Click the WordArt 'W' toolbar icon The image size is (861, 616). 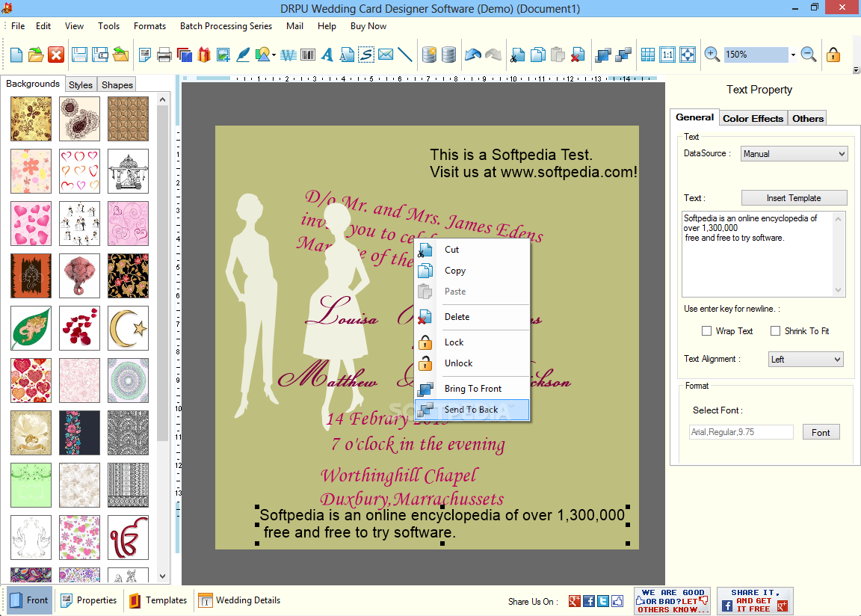pyautogui.click(x=288, y=55)
